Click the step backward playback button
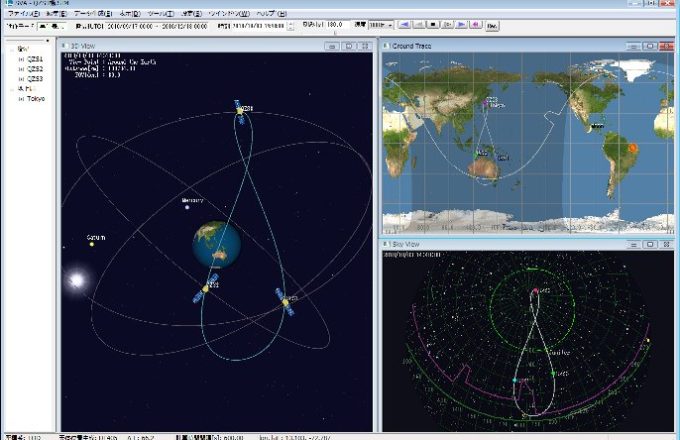The width and height of the screenshot is (680, 440). click(x=420, y=24)
